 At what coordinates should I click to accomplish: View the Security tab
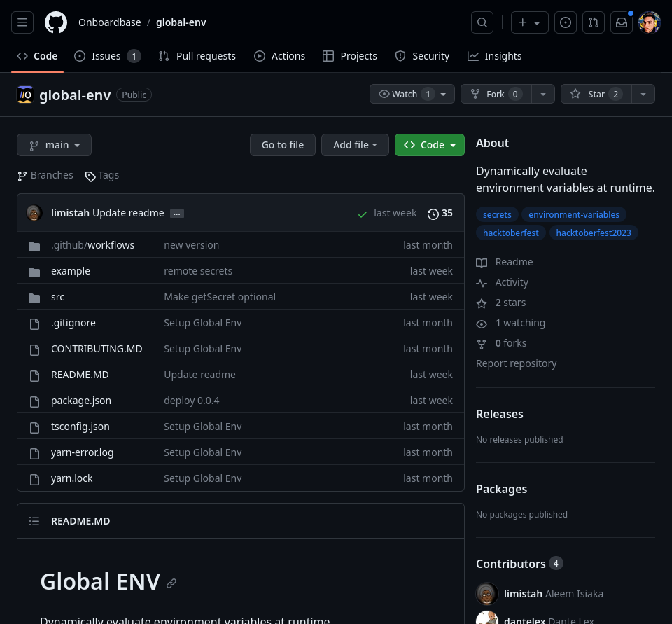(x=422, y=56)
